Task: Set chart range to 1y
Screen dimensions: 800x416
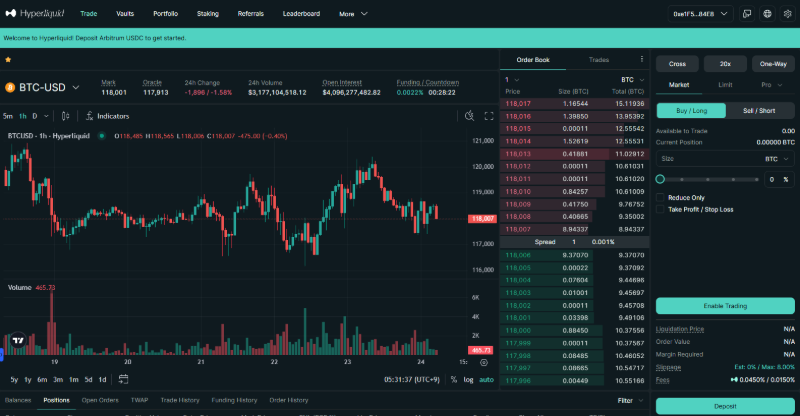Action: 28,379
